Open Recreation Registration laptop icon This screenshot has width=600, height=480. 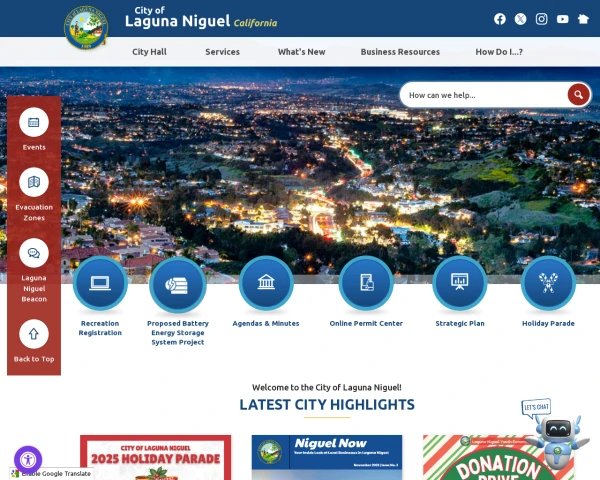coord(100,283)
